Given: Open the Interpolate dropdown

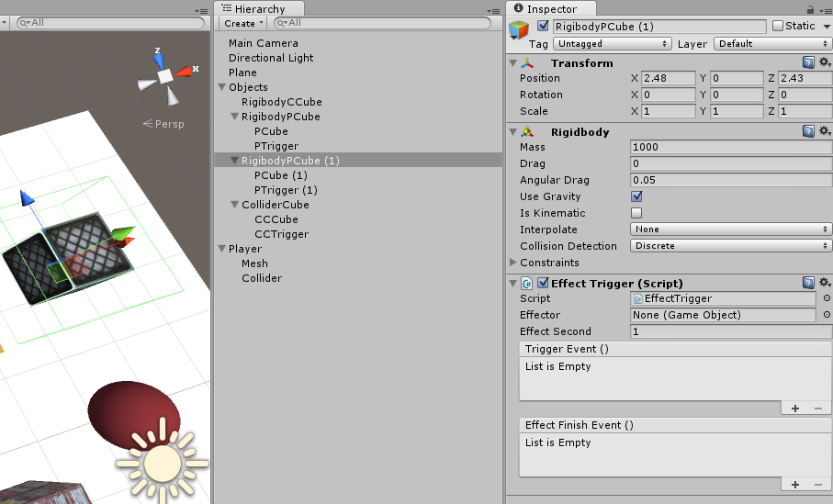Looking at the screenshot, I should point(731,229).
